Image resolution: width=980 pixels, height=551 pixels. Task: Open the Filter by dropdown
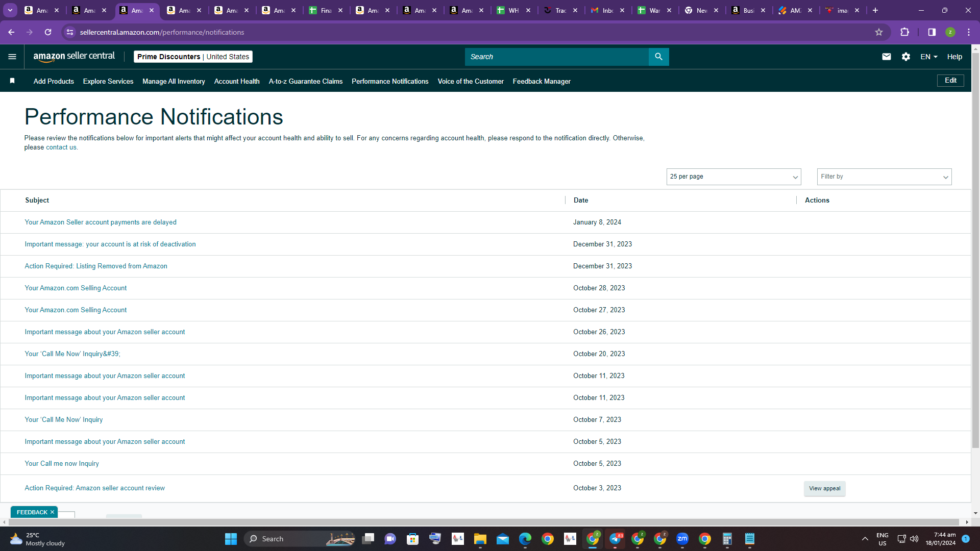884,177
